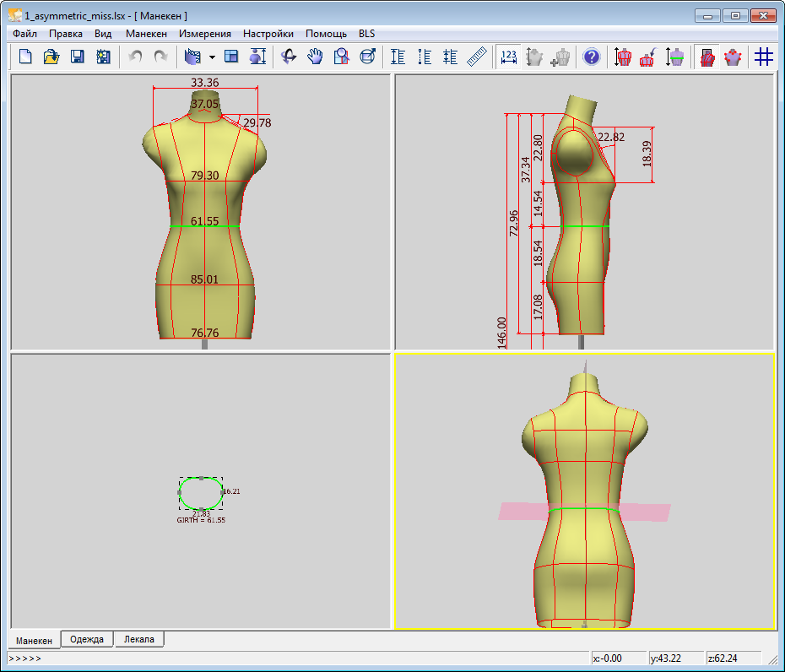785x672 pixels.
Task: Click the New file icon
Action: pyautogui.click(x=25, y=57)
